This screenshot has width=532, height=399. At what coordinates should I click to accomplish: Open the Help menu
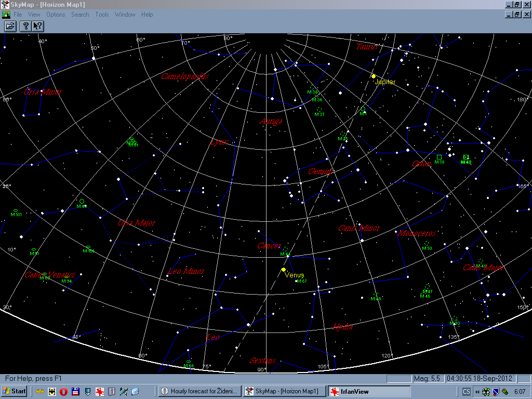(147, 15)
